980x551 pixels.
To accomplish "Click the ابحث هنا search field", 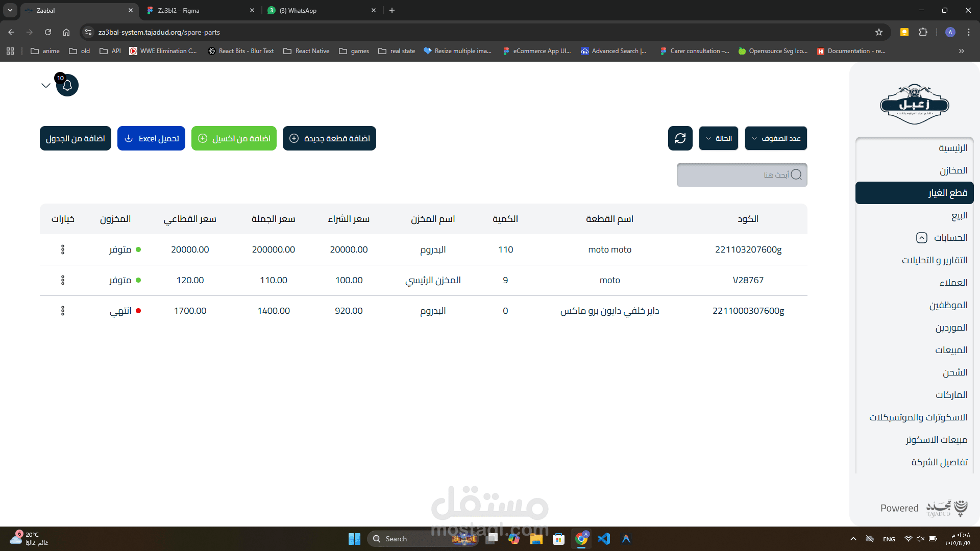I will (x=730, y=175).
